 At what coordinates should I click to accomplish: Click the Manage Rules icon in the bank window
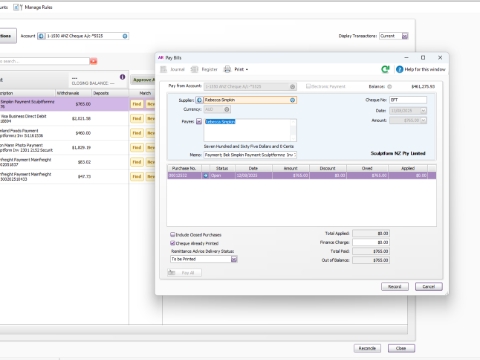click(x=17, y=7)
